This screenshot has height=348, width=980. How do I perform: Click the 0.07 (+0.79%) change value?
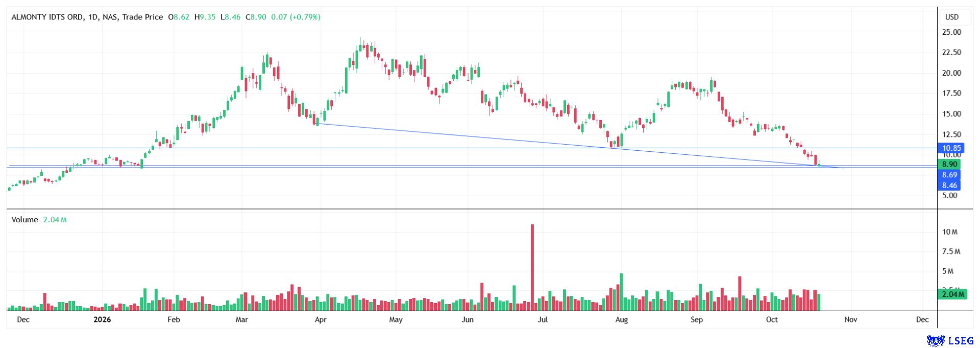pos(296,17)
